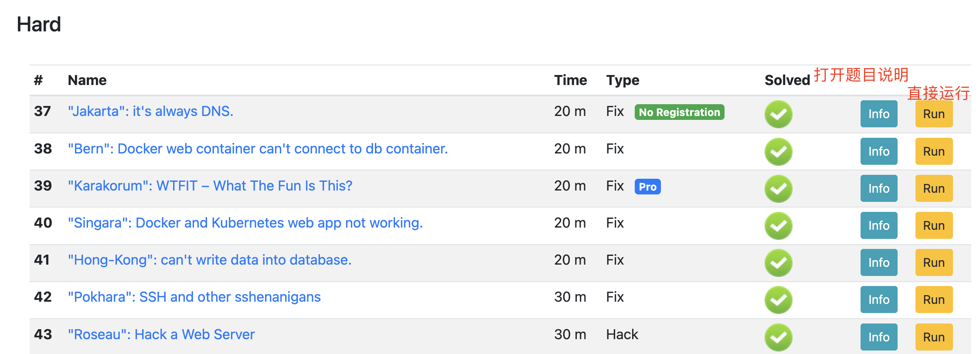Click the Fix type in Pokhara row
980x354 pixels.
click(x=615, y=297)
